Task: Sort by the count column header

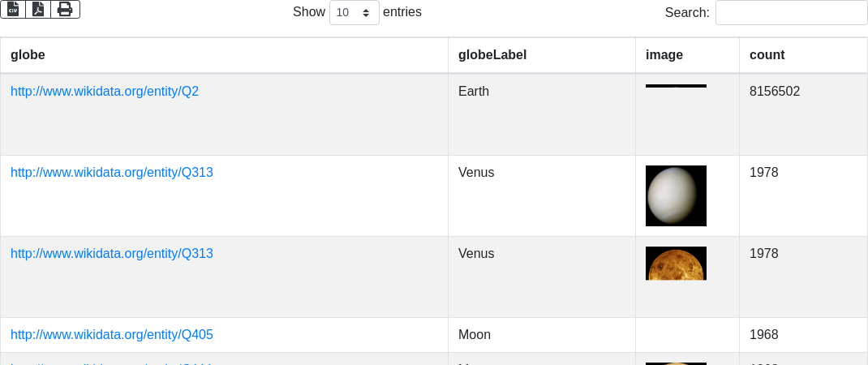Action: tap(767, 55)
